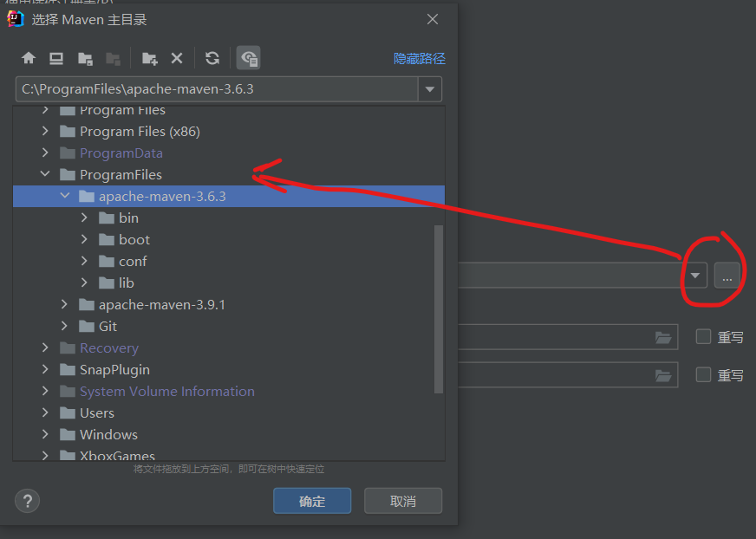Expand the bin folder
This screenshot has width=756, height=539.
tap(84, 218)
